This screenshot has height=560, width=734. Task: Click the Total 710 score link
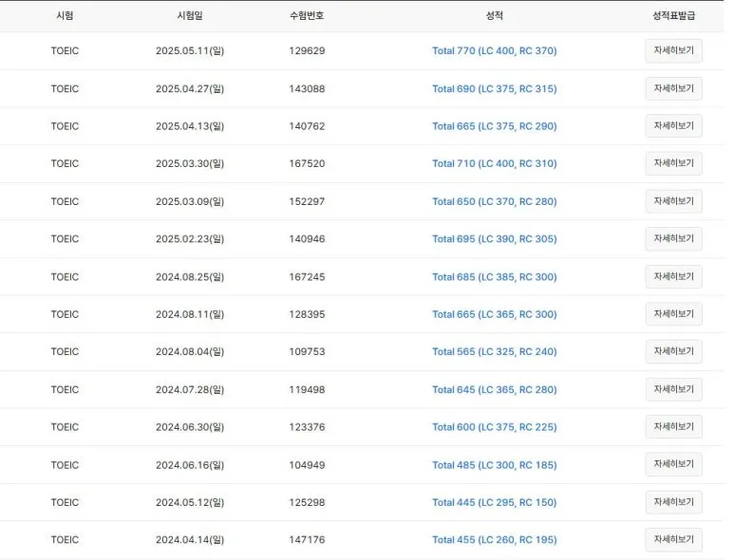pyautogui.click(x=494, y=163)
